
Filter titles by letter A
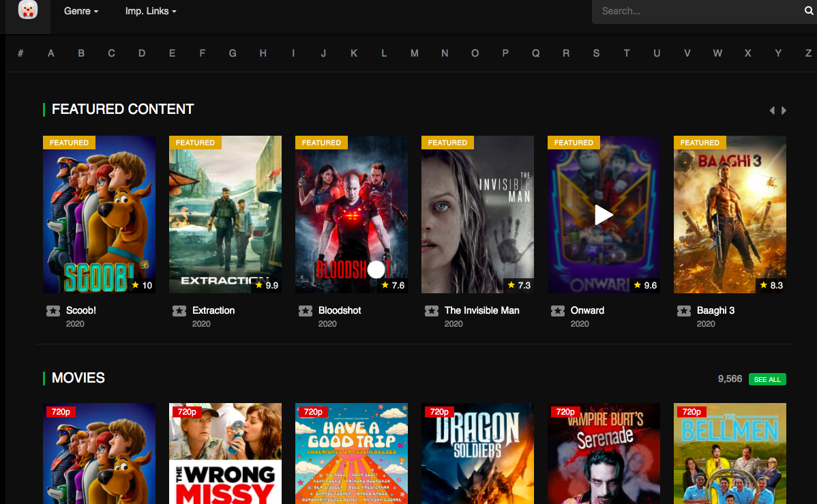(51, 53)
